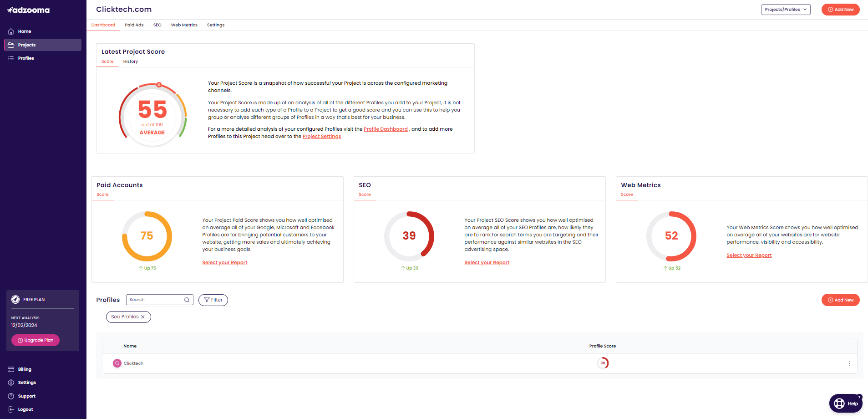The height and width of the screenshot is (419, 868).
Task: Click the Profile Score column header
Action: pyautogui.click(x=603, y=346)
